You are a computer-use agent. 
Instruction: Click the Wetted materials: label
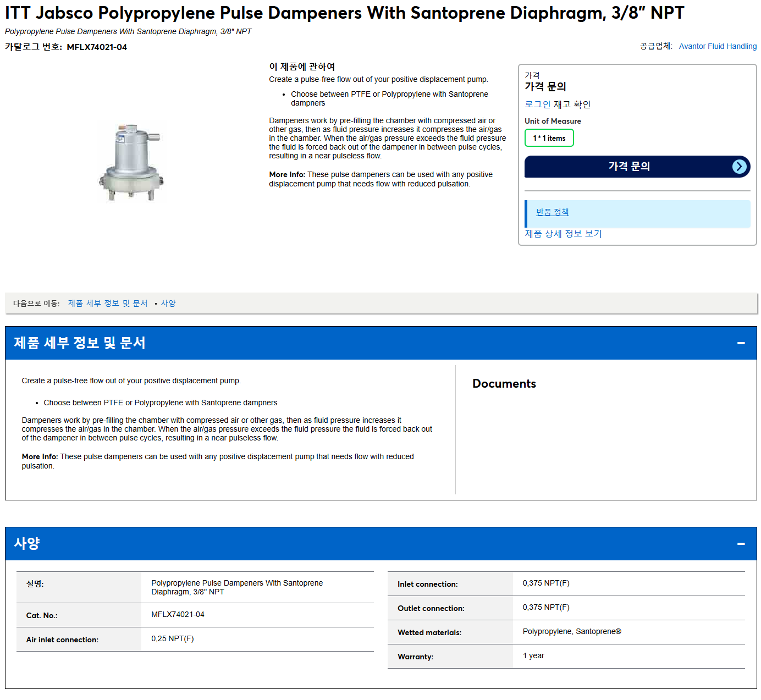(429, 633)
